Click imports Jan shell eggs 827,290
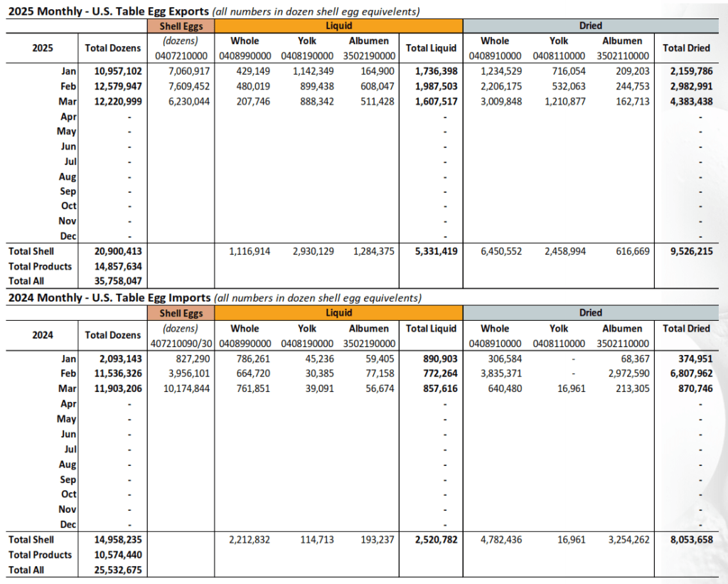 tap(193, 359)
